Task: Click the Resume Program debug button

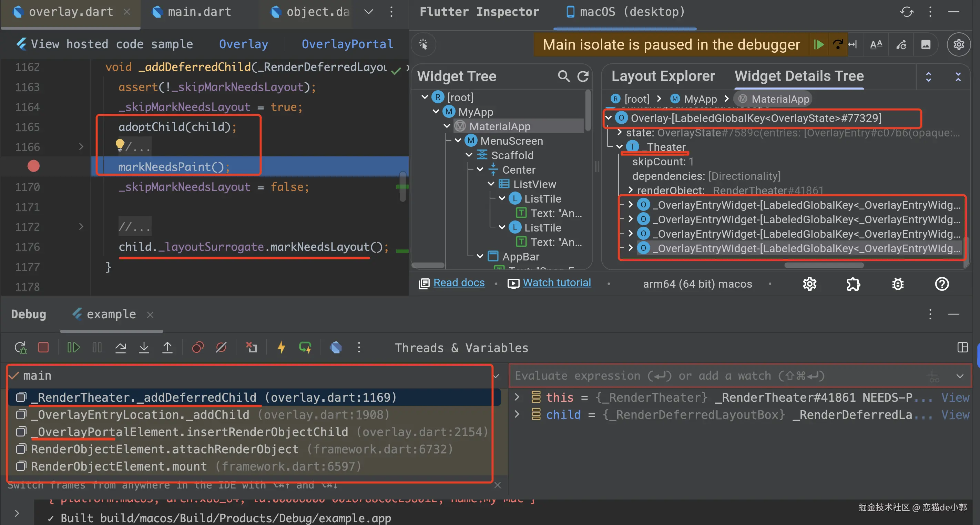Action: [73, 347]
